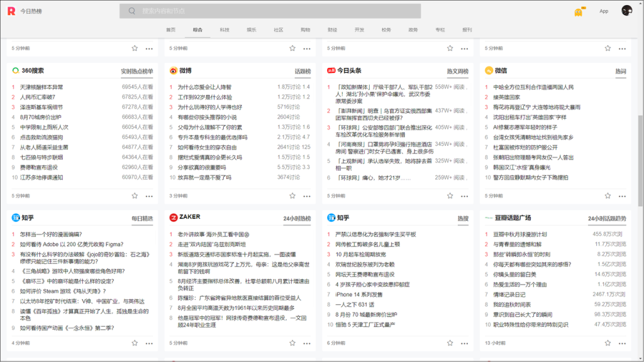Click the red R site logo
Viewport: 644px width, 362px height.
(x=11, y=11)
